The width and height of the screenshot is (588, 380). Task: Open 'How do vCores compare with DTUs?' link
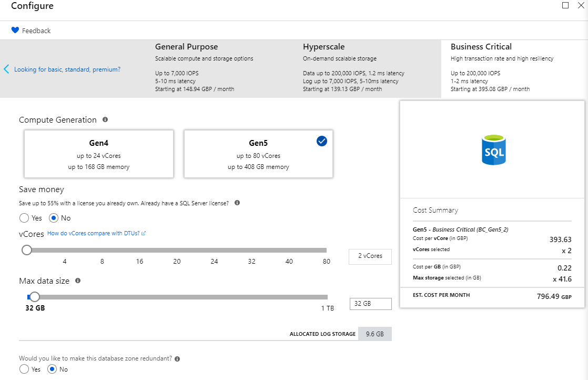click(94, 233)
